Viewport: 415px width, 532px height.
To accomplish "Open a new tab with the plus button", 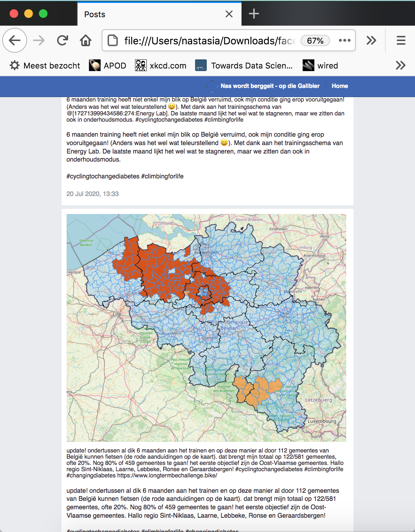I will (x=254, y=14).
